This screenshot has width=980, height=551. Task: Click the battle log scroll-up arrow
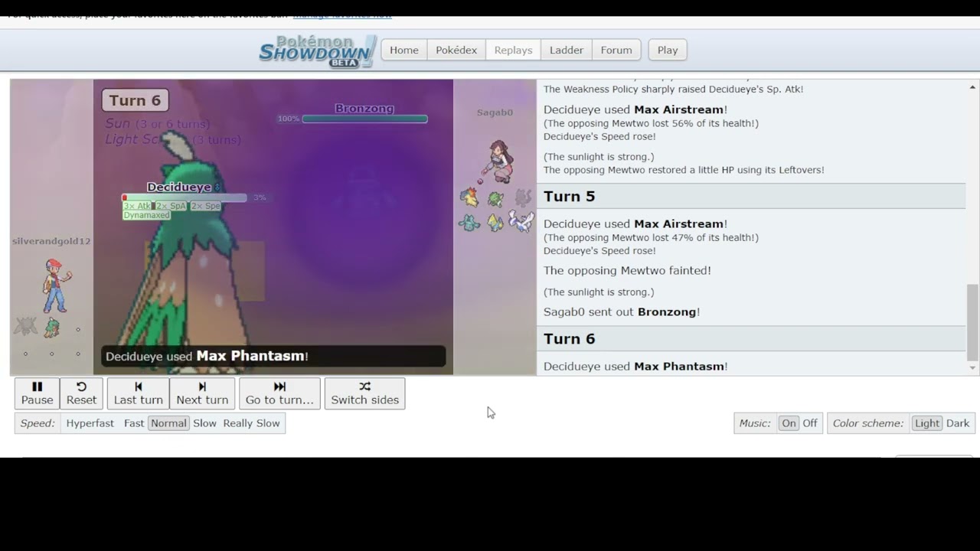coord(972,87)
